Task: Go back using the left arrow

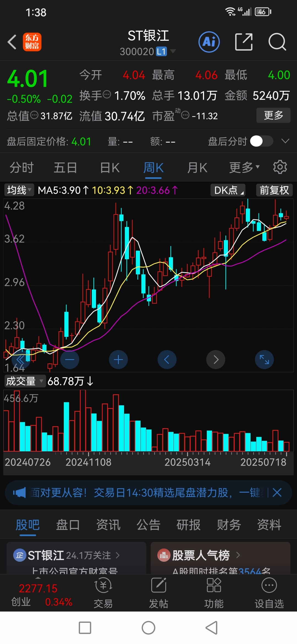Action: pos(12,42)
